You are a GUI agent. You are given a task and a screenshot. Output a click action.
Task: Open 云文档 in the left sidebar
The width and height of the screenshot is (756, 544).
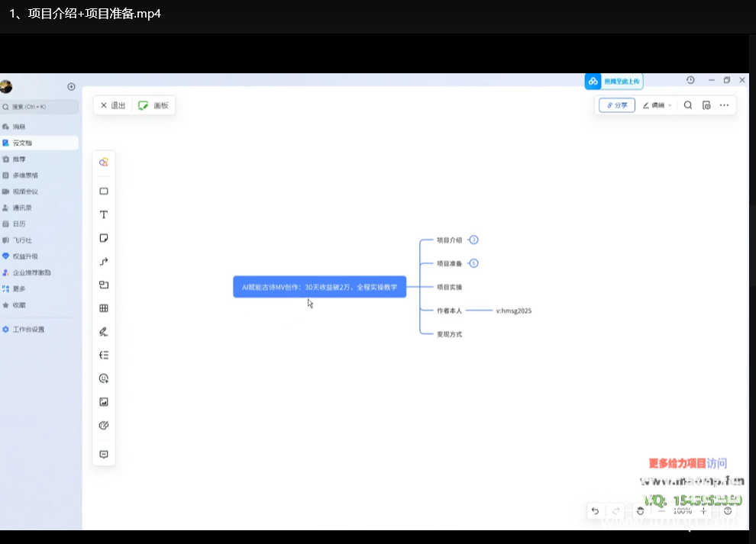[x=23, y=143]
